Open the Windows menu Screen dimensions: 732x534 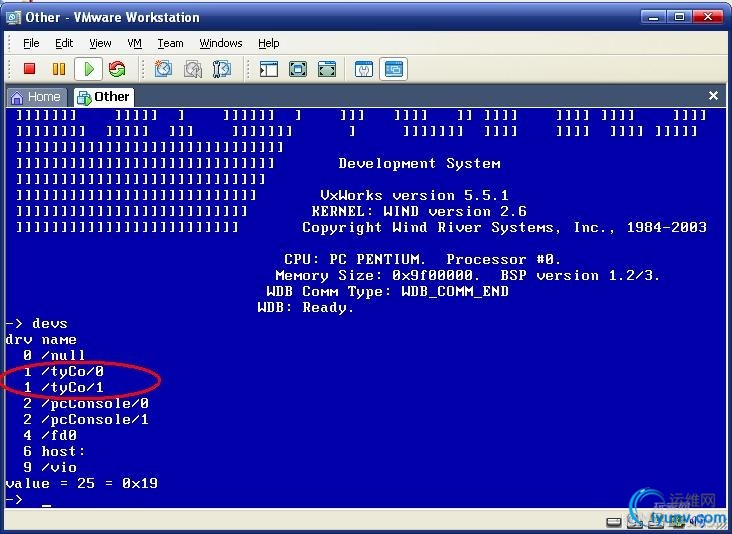pos(221,43)
